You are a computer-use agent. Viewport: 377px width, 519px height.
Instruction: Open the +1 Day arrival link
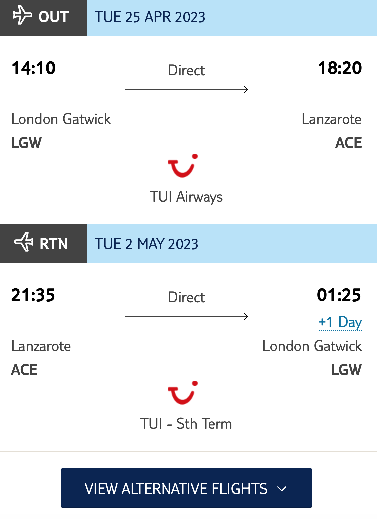340,323
